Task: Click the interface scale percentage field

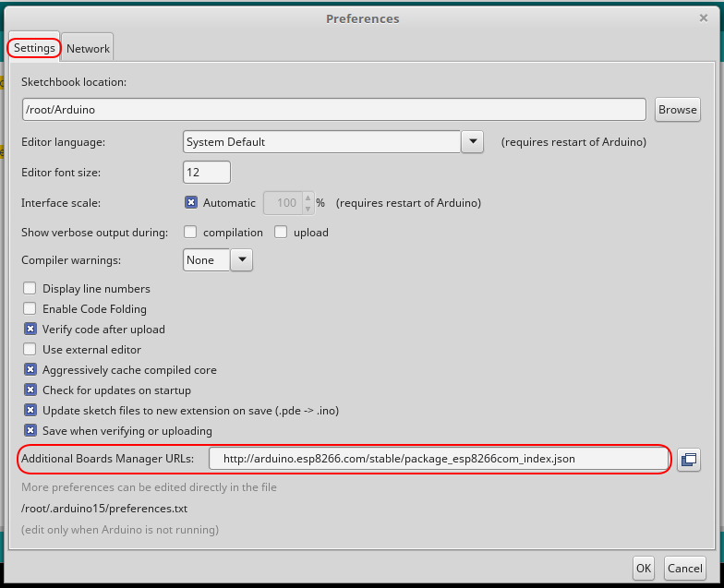Action: point(283,203)
